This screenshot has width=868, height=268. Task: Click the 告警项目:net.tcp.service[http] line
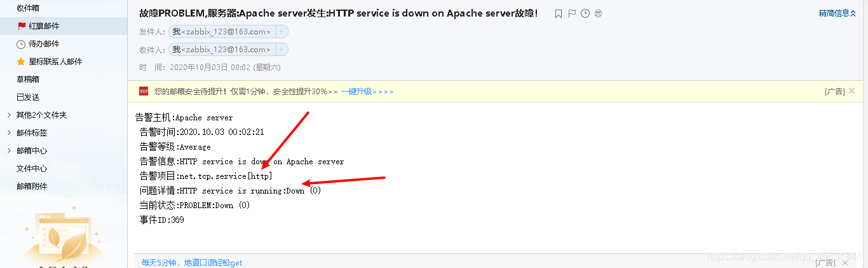pos(206,176)
